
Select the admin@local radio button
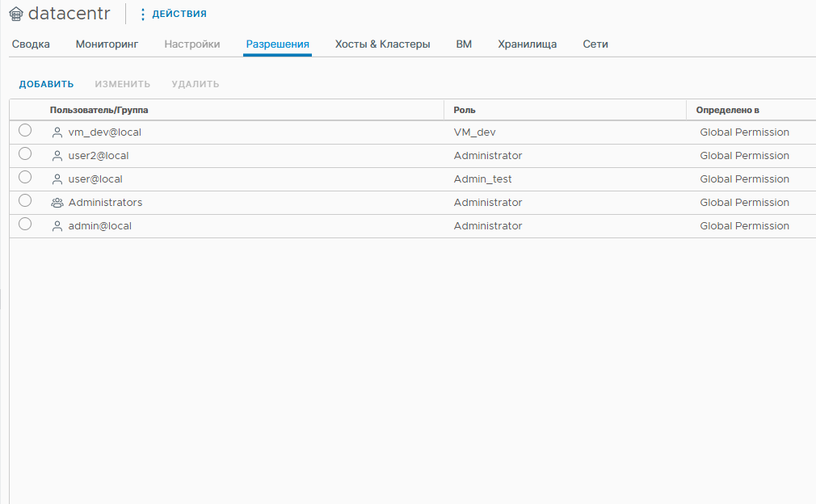(25, 225)
